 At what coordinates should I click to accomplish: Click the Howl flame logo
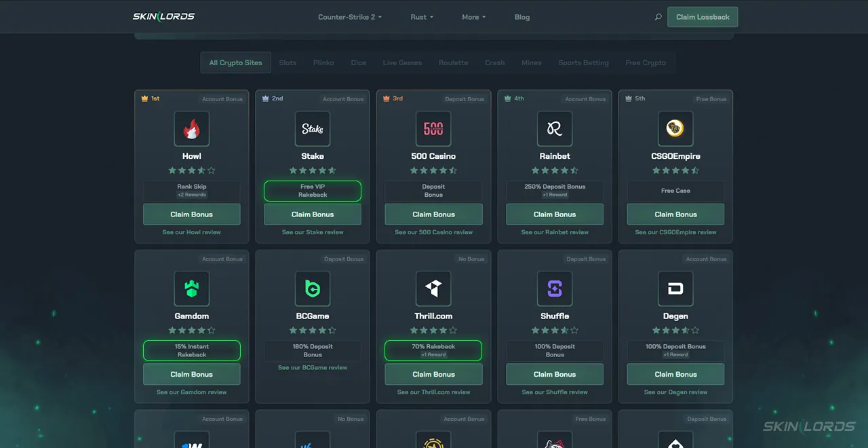click(192, 129)
